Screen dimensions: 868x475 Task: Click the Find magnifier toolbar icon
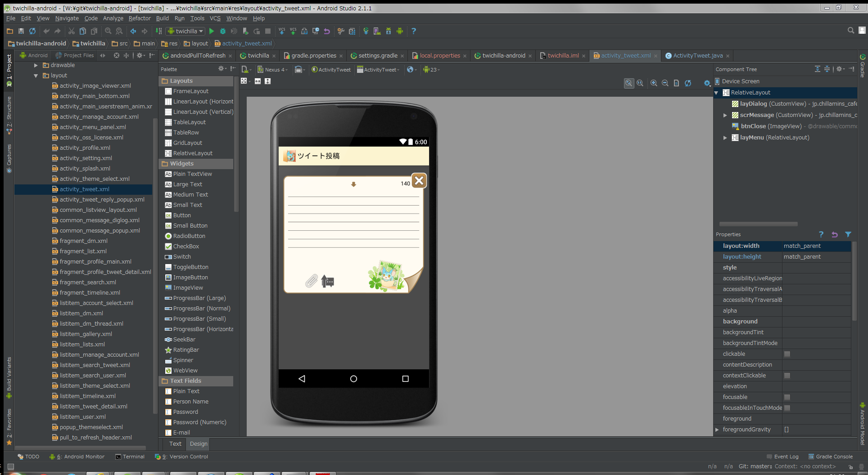[x=108, y=31]
